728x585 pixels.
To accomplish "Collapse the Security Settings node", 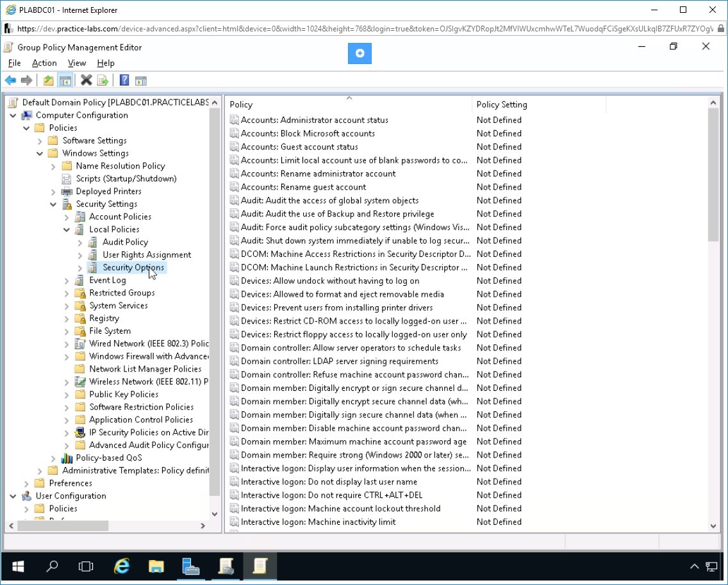I will (x=53, y=204).
